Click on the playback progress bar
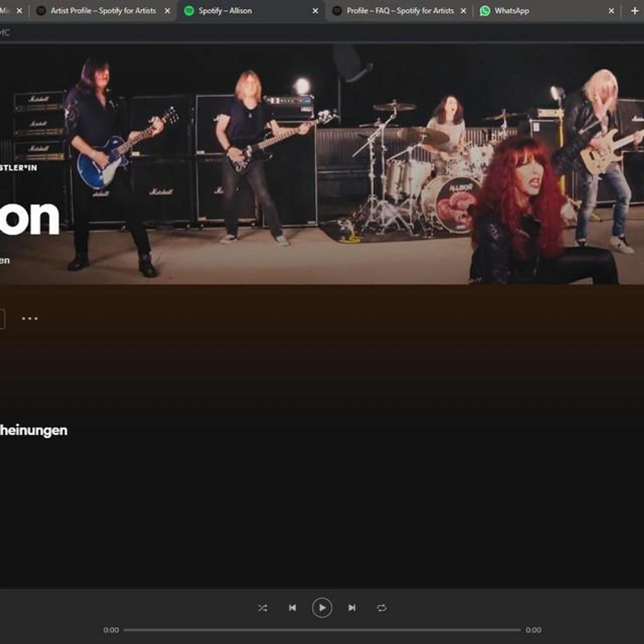The image size is (644, 644). (322, 629)
